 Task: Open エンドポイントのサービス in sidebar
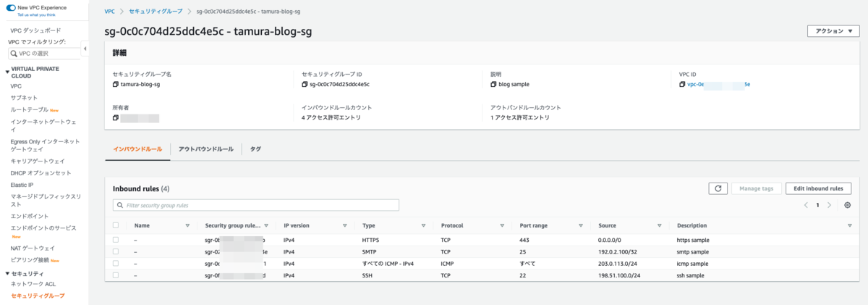click(43, 228)
